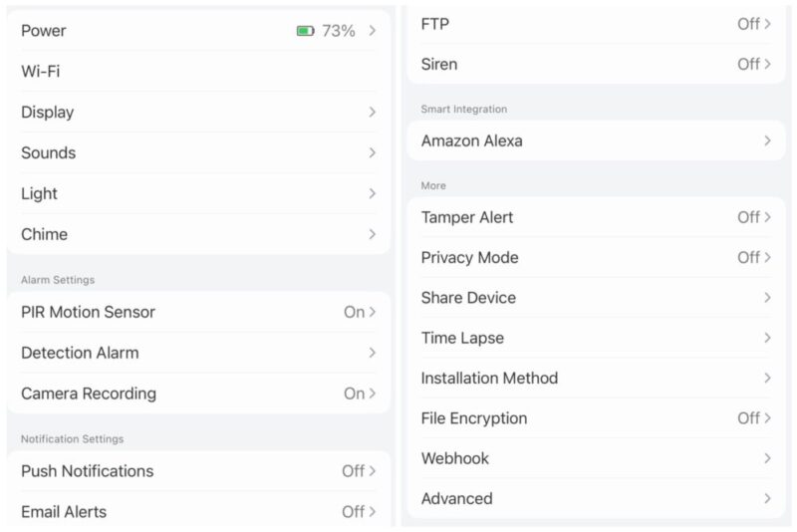Image resolution: width=797 pixels, height=532 pixels.
Task: Expand the Sounds settings chevron
Action: pyautogui.click(x=372, y=152)
